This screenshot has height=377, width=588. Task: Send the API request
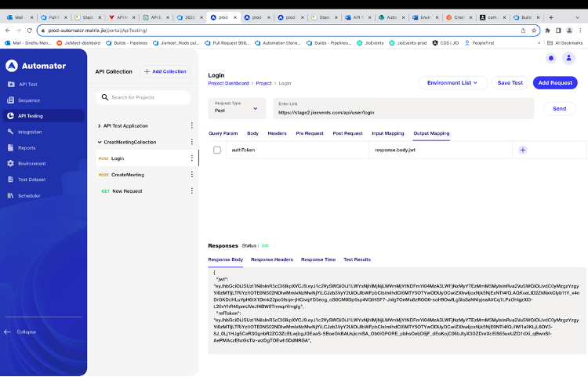click(x=559, y=108)
